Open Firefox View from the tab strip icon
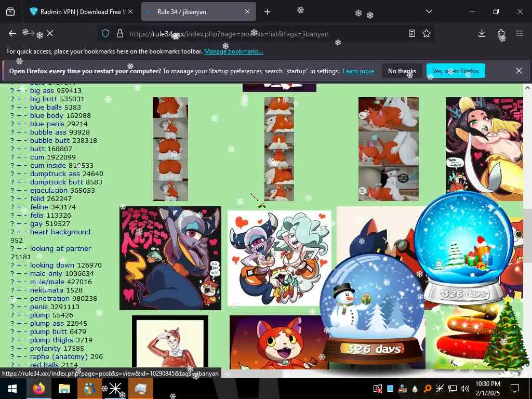 [10, 11]
